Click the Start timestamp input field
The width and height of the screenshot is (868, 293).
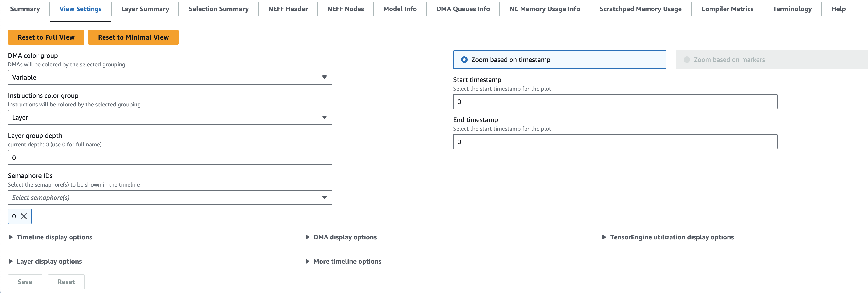tap(615, 101)
